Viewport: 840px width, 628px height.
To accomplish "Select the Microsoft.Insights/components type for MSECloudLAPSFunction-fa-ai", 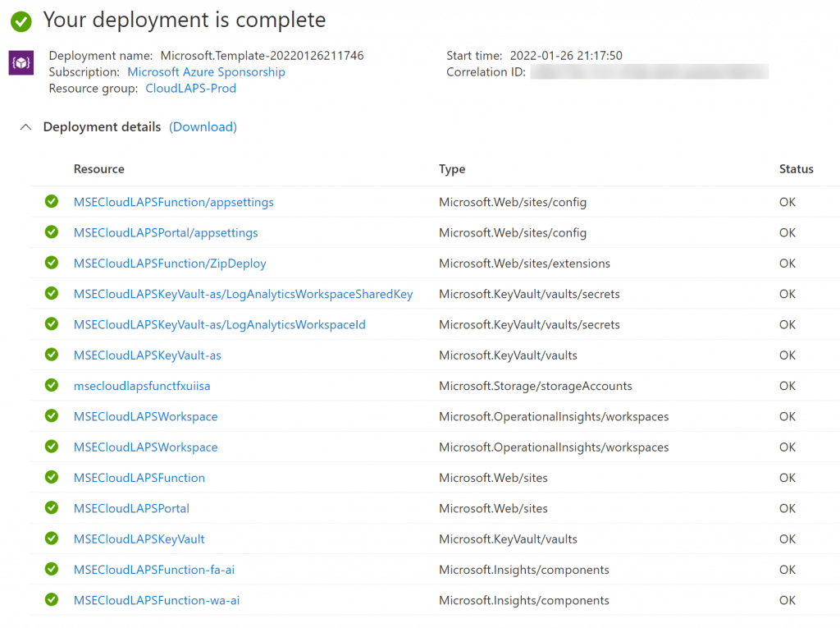I will 524,570.
